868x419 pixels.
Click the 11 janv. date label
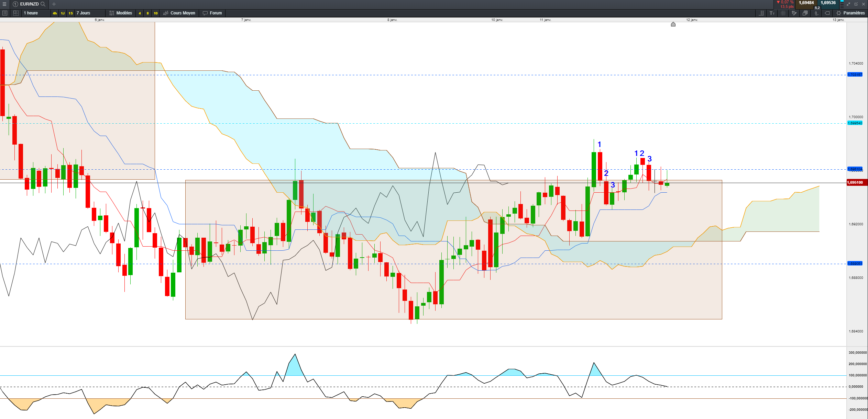(x=545, y=20)
